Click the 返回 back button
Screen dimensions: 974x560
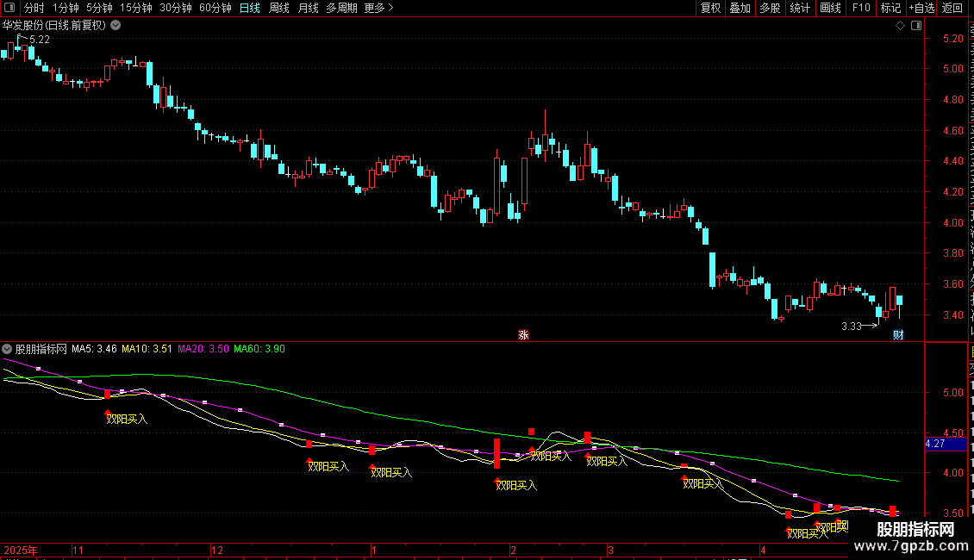(x=952, y=8)
